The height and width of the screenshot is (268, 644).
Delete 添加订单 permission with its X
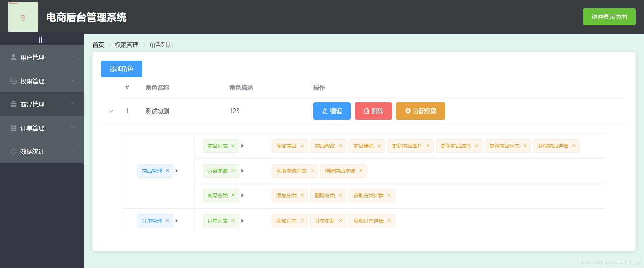coord(302,221)
